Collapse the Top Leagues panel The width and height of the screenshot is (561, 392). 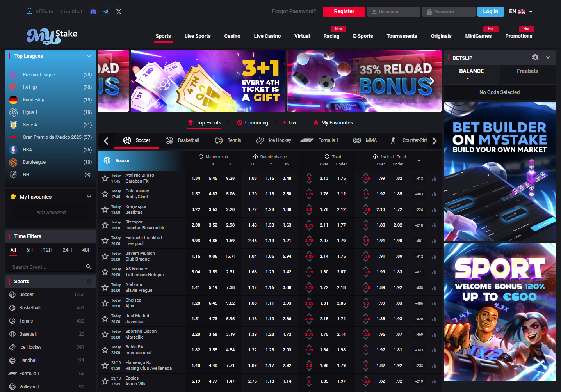[x=89, y=56]
